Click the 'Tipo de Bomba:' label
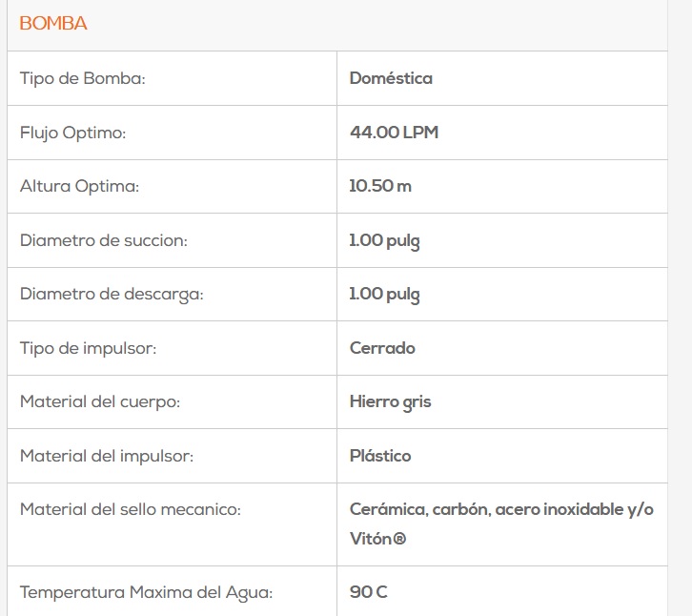Image resolution: width=692 pixels, height=616 pixels. tap(82, 78)
